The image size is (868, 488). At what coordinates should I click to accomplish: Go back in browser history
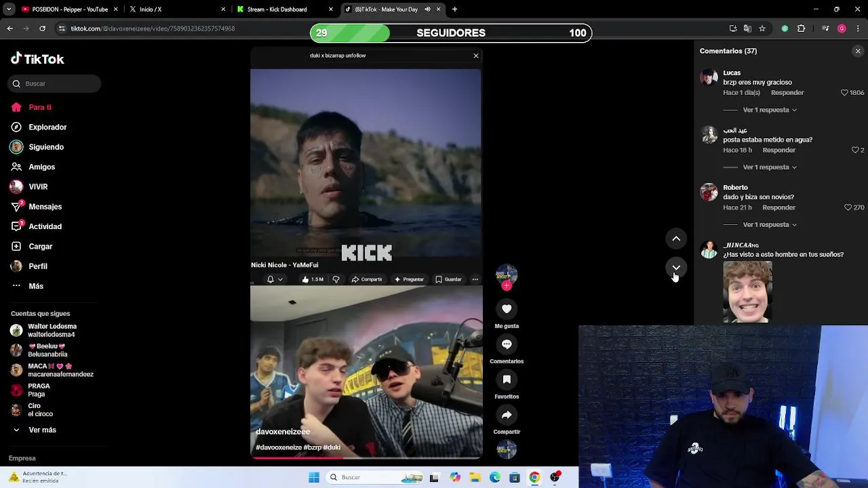(x=9, y=28)
